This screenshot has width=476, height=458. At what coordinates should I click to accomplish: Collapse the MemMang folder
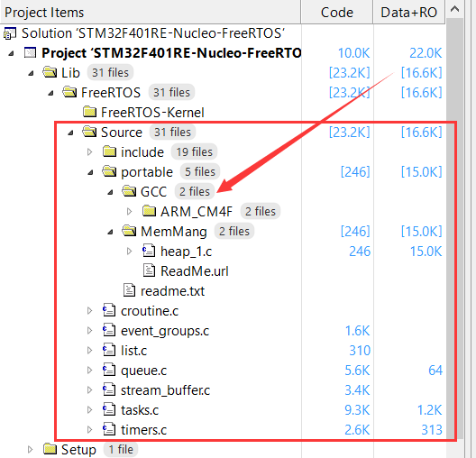click(111, 233)
